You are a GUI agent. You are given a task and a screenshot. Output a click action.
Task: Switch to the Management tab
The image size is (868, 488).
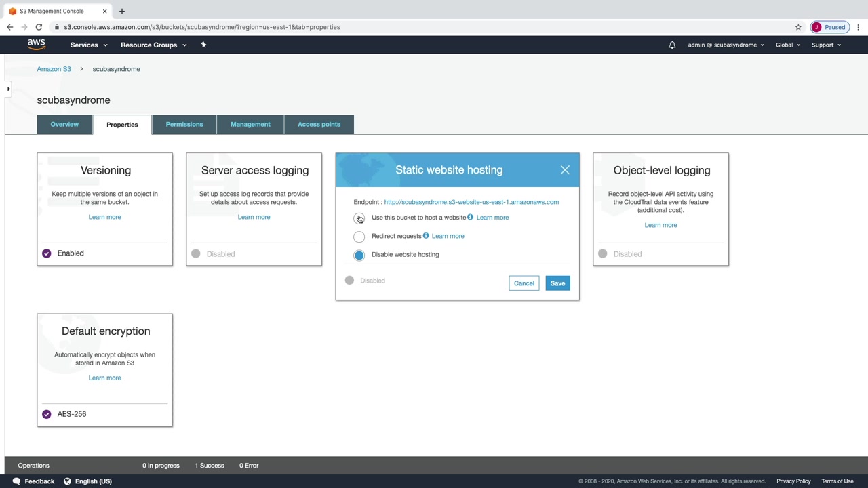[250, 124]
